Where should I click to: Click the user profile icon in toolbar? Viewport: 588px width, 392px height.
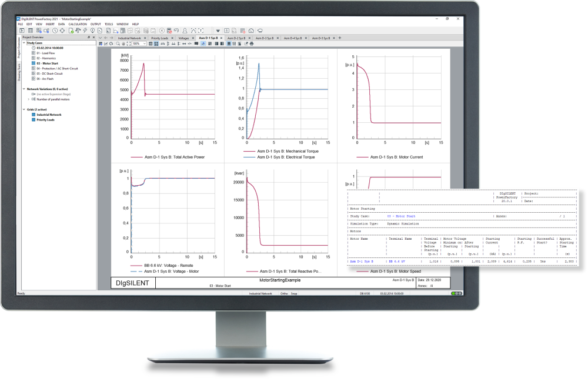click(185, 31)
